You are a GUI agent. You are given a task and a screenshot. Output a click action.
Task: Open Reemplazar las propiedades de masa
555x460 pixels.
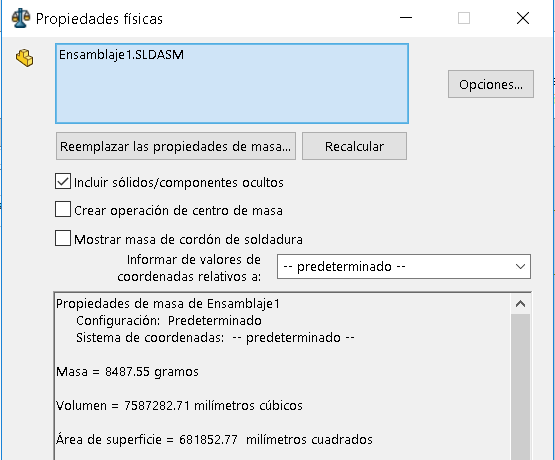(x=176, y=146)
